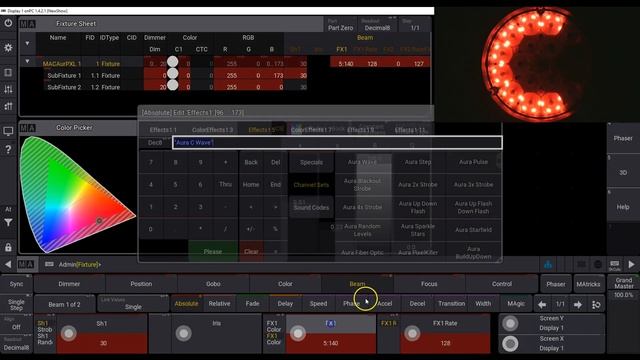Click the blue network icon right of the command line
Image resolution: width=640 pixels, height=360 pixels.
click(x=548, y=264)
